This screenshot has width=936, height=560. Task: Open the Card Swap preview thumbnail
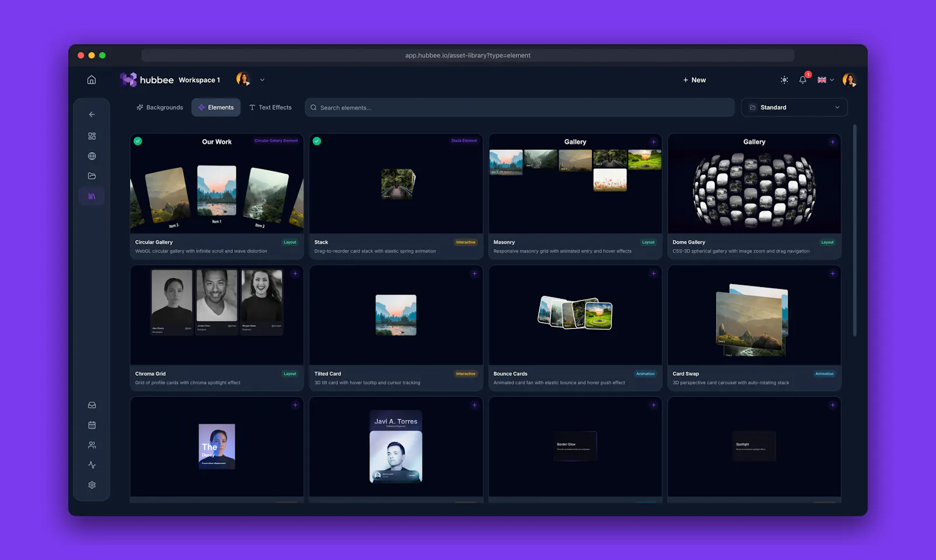752,319
